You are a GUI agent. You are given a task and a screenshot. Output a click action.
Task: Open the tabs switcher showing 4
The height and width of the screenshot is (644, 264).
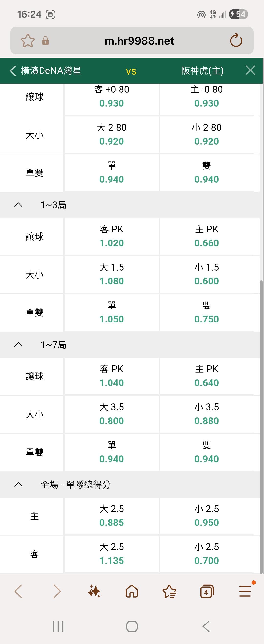[x=207, y=592]
